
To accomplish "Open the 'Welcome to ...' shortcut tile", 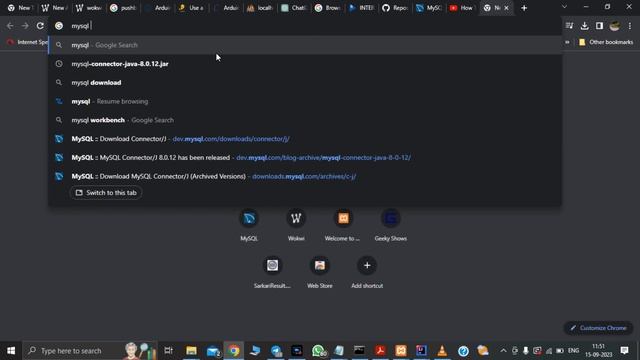I will pyautogui.click(x=343, y=225).
